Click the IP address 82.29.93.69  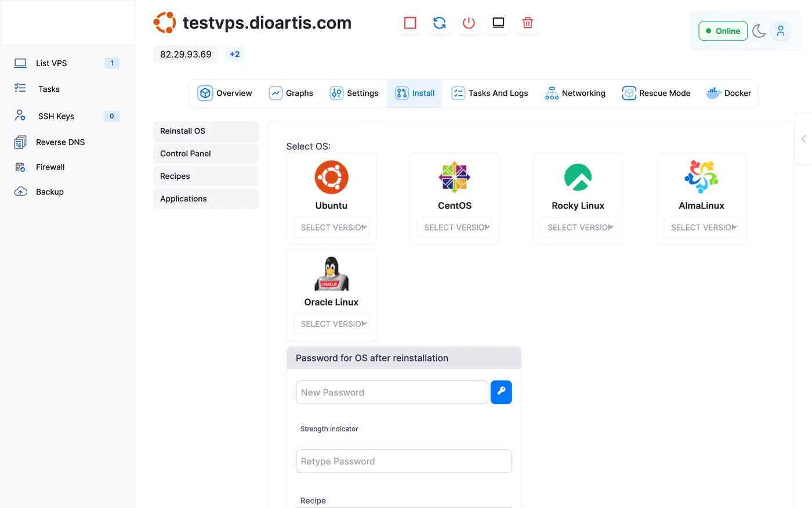click(x=186, y=54)
